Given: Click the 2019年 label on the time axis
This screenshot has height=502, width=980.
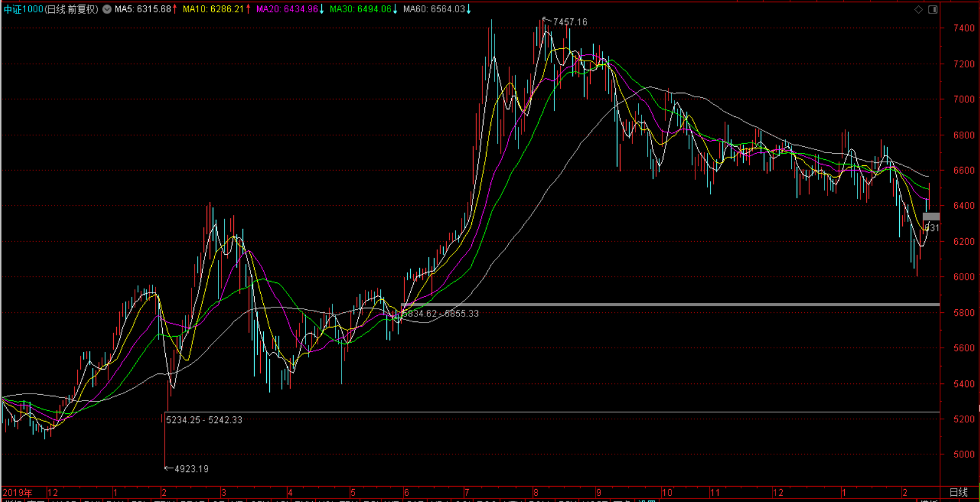Looking at the screenshot, I should tap(17, 492).
